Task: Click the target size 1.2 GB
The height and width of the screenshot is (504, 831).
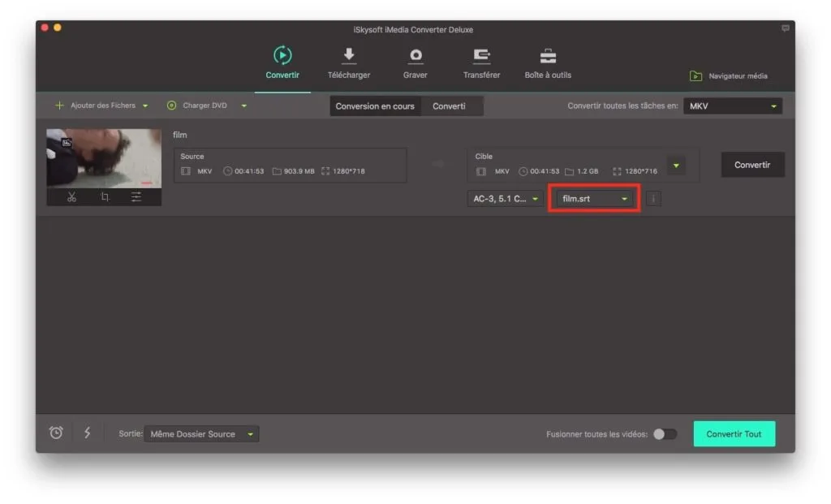Action: click(588, 171)
